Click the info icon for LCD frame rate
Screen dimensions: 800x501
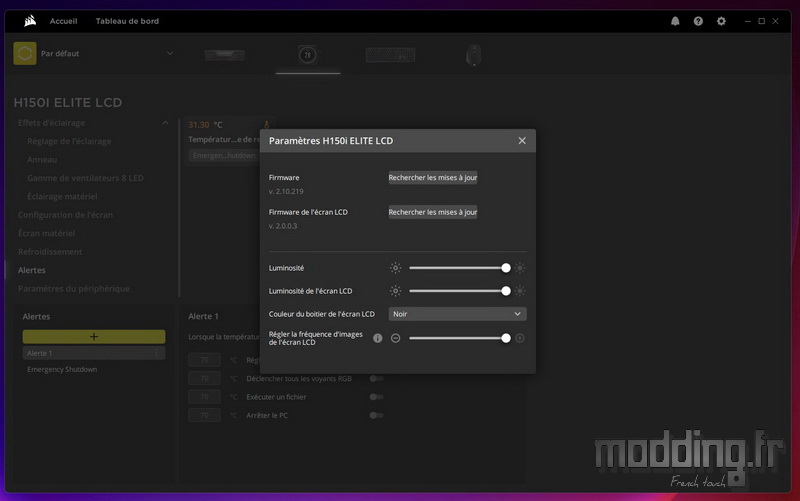pyautogui.click(x=378, y=338)
